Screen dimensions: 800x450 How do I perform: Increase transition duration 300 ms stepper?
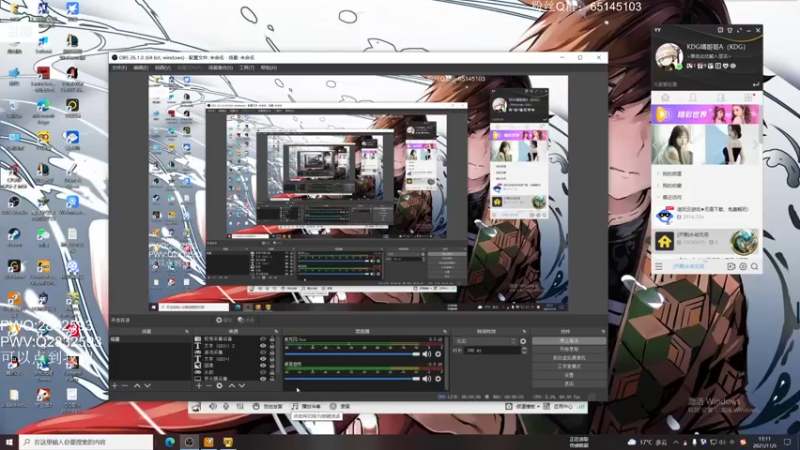pyautogui.click(x=524, y=348)
